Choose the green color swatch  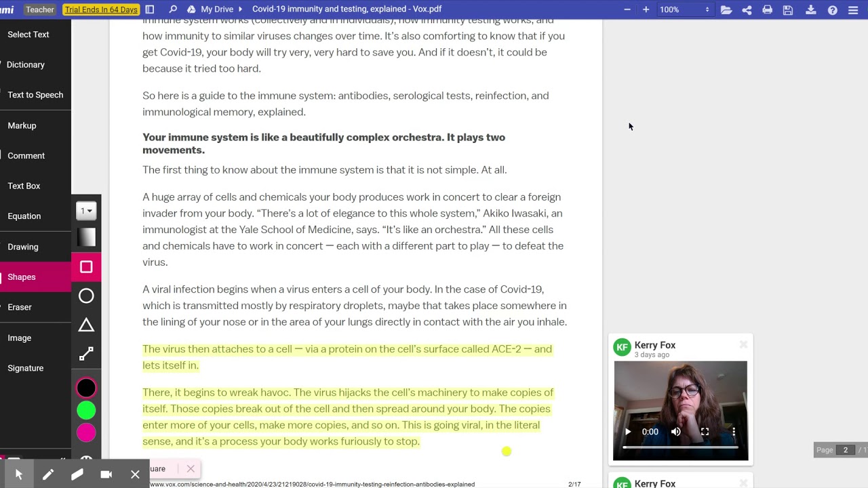(86, 410)
